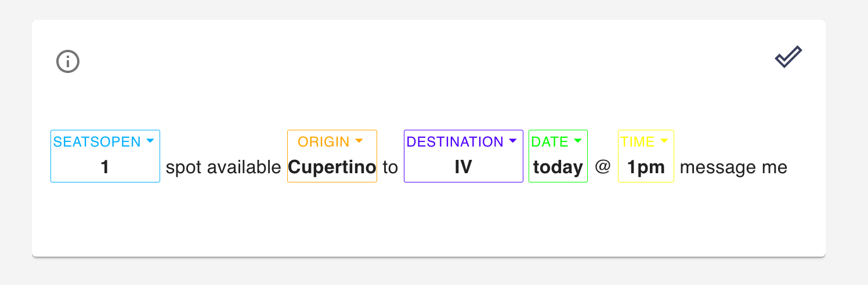Select the date value "today"
This screenshot has width=868, height=285.
coord(558,167)
